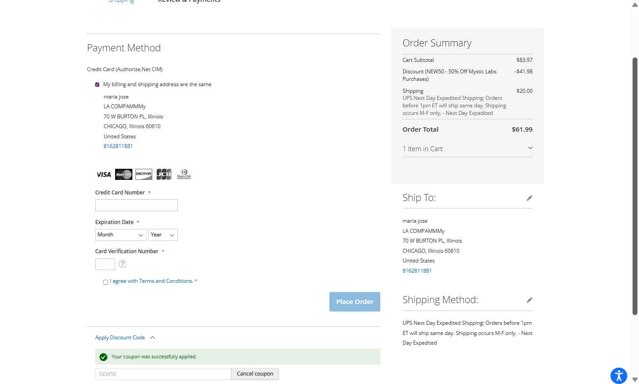Click the Order Total $61.99 amount

[522, 130]
